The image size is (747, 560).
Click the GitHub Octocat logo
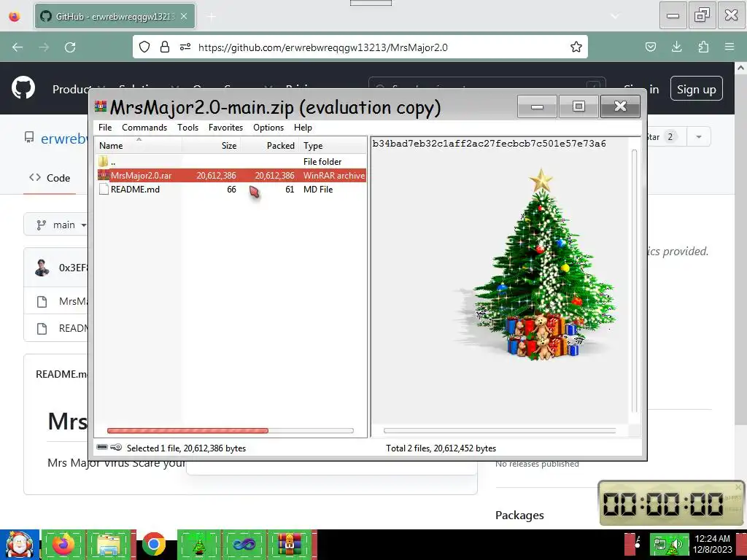(x=23, y=88)
